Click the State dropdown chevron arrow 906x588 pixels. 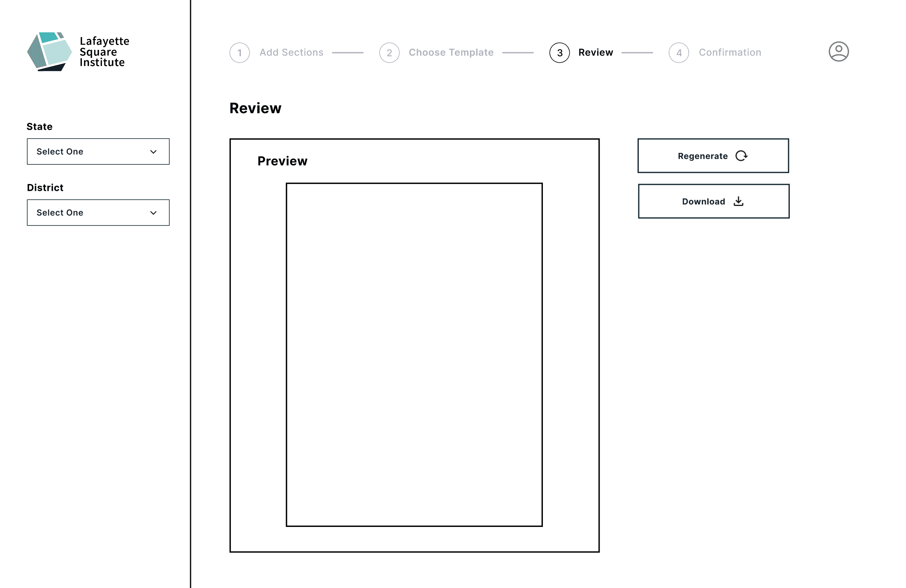coord(153,152)
